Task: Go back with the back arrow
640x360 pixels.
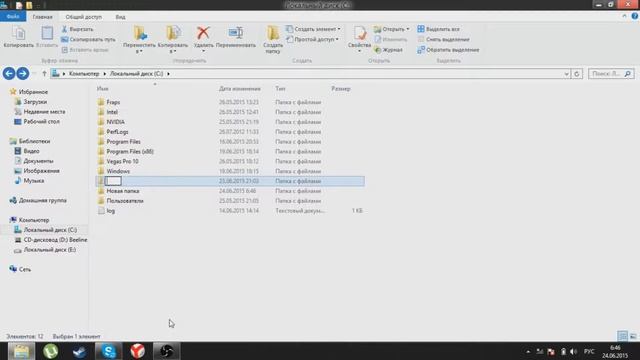Action: click(9, 73)
